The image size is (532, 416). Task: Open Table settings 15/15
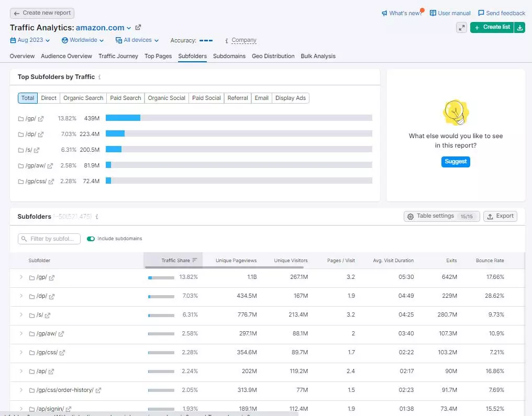[x=442, y=216]
